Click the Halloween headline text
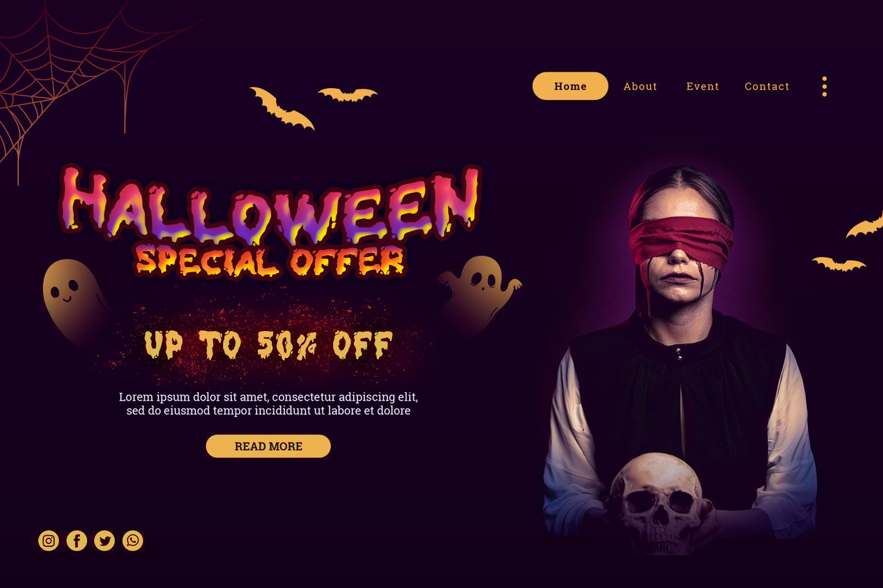The height and width of the screenshot is (588, 883). [x=271, y=202]
